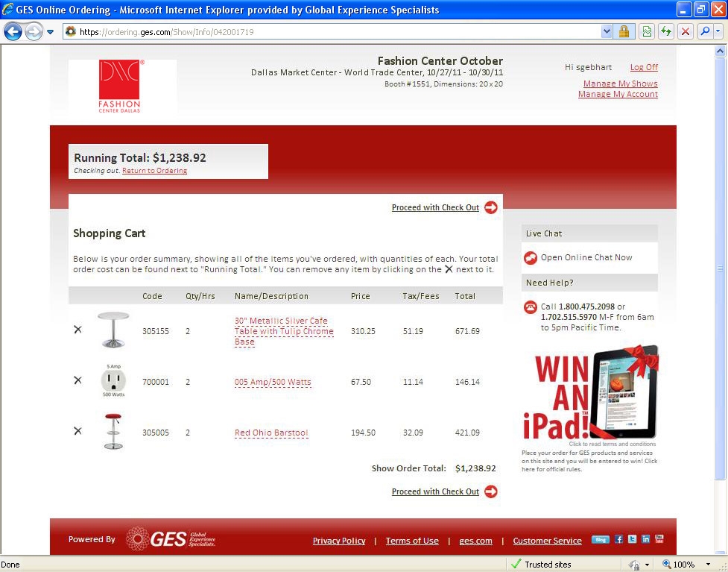Open the Customer Service link
This screenshot has height=572, width=728.
click(x=547, y=541)
